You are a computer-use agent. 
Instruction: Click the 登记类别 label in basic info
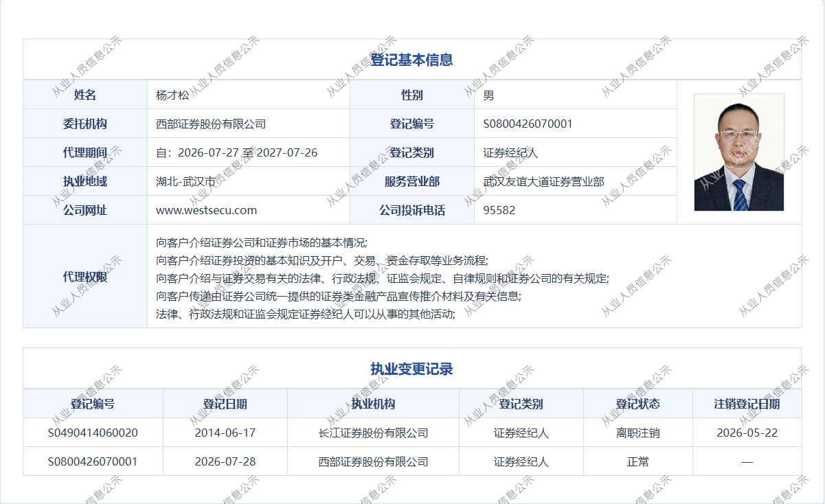[412, 152]
